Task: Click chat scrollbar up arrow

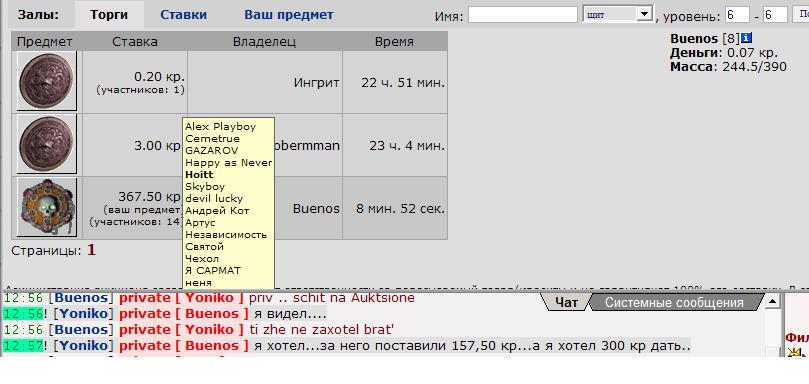Action: pyautogui.click(x=772, y=301)
